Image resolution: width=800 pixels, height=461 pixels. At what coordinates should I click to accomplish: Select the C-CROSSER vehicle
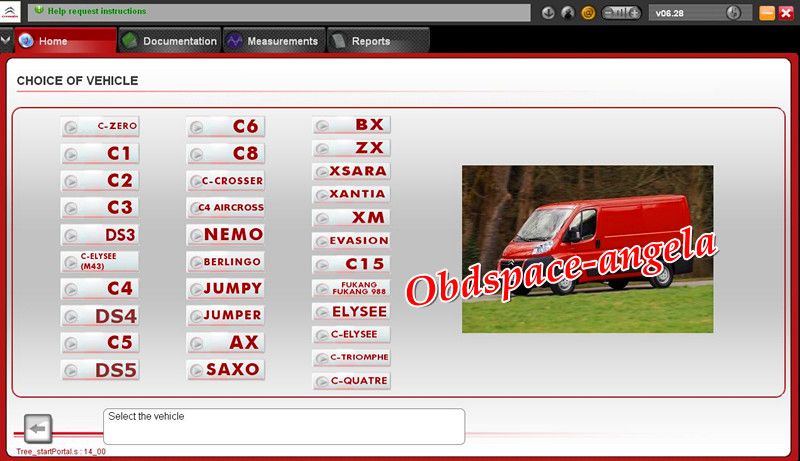226,181
